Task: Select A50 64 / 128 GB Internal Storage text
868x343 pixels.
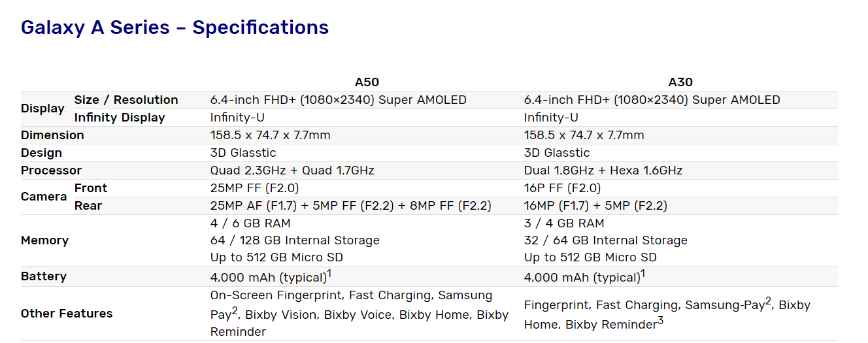Action: tap(295, 240)
